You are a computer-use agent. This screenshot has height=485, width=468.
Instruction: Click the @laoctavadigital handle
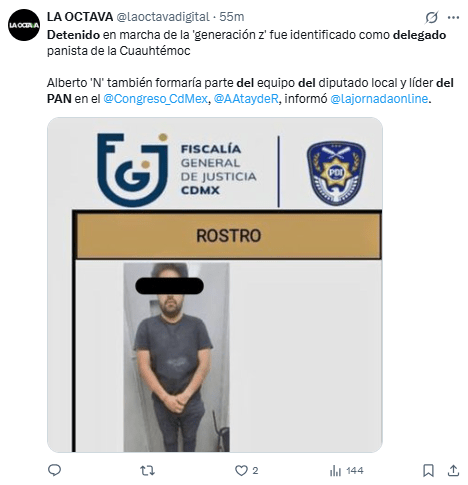163,17
